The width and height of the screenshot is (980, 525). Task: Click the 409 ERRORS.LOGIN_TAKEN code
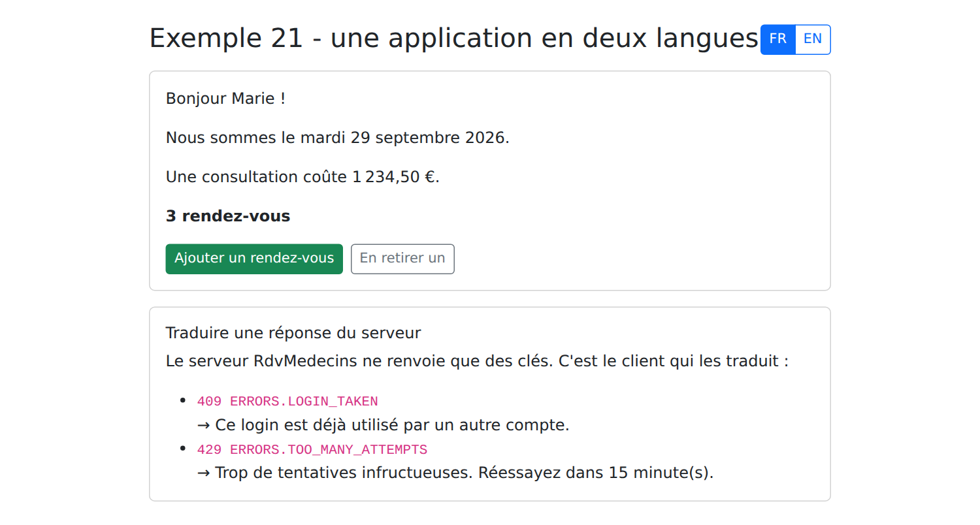[x=287, y=401]
